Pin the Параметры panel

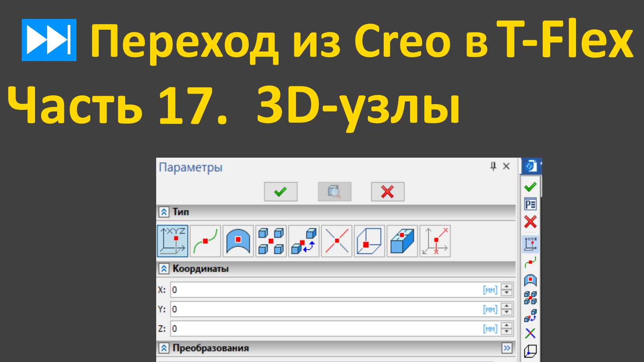tap(493, 166)
